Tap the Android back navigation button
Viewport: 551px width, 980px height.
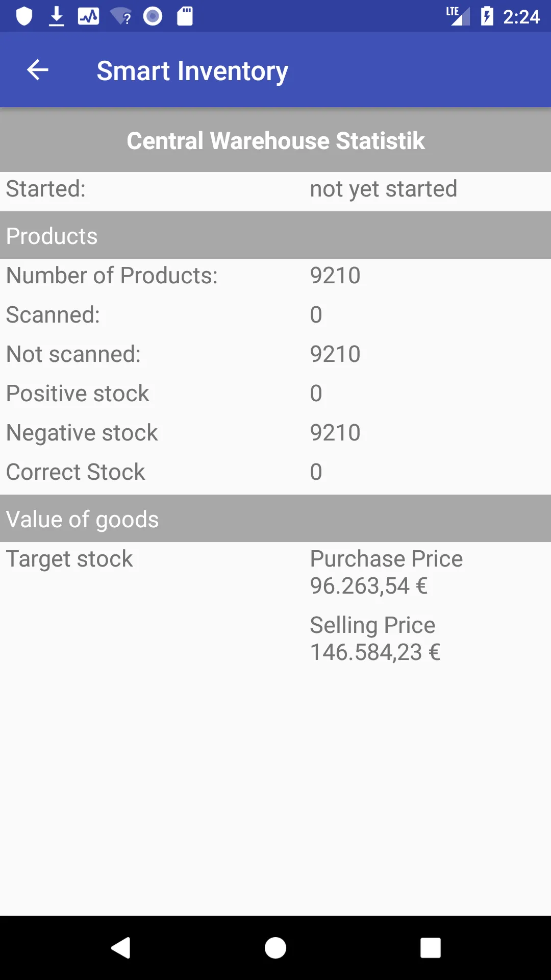(x=121, y=948)
